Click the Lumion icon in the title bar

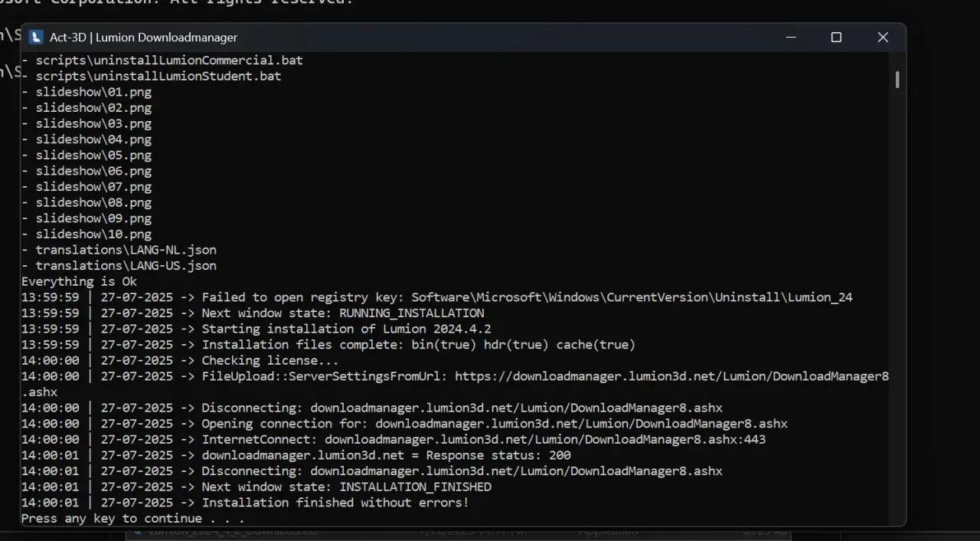(36, 37)
